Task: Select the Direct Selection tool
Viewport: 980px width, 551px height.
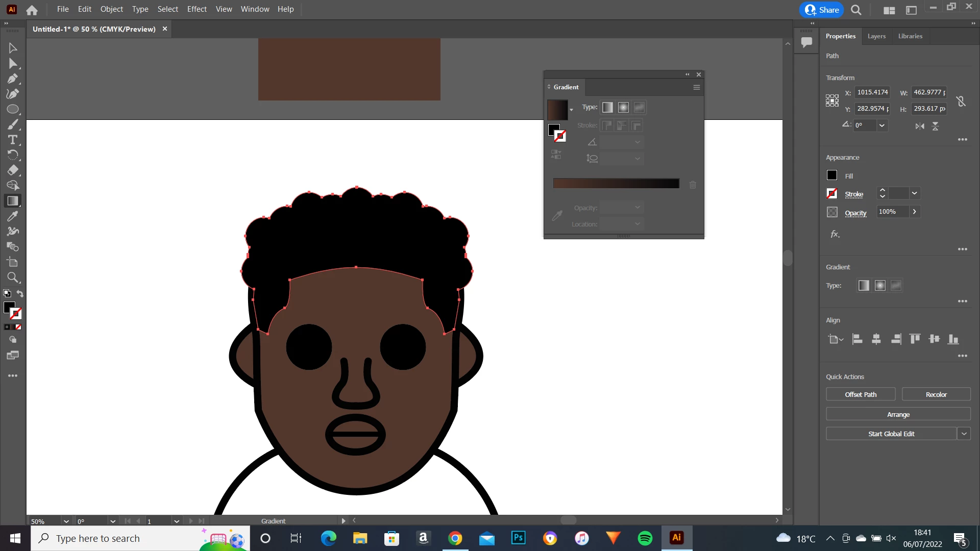Action: pyautogui.click(x=13, y=63)
